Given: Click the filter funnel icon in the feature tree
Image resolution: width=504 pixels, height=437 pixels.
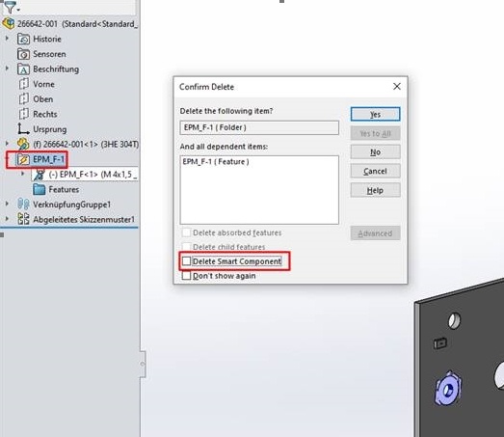Looking at the screenshot, I should (x=10, y=7).
